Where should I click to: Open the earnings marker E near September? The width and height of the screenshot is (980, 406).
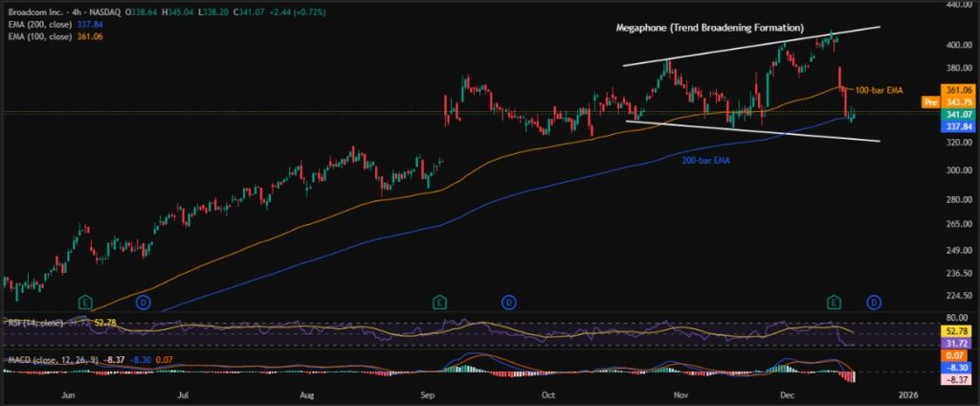(439, 303)
